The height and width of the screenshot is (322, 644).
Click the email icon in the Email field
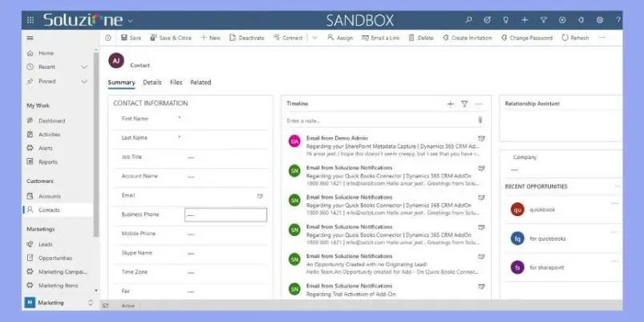click(260, 196)
